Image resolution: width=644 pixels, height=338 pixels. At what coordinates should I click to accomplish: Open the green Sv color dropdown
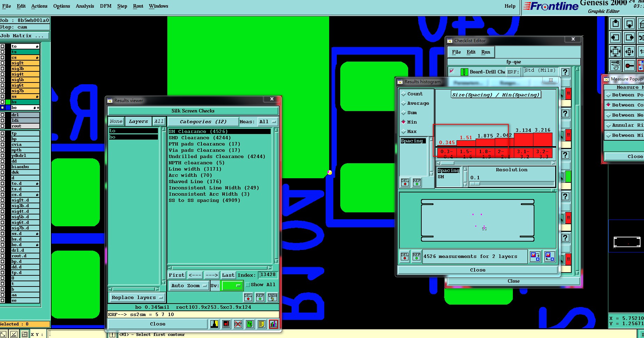[232, 286]
